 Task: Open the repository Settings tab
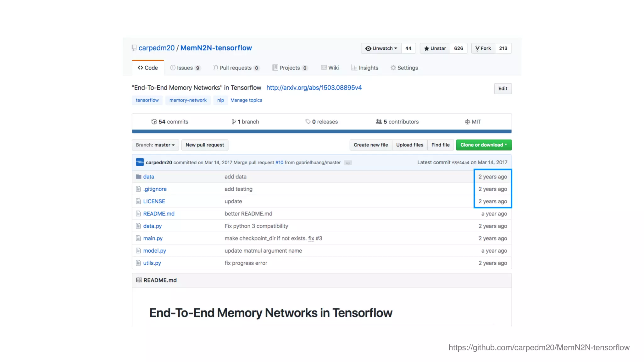[404, 68]
